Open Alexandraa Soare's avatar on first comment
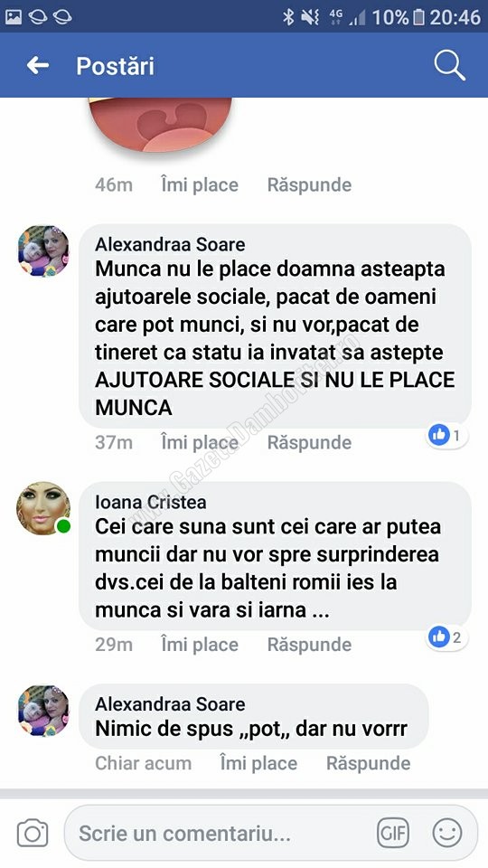Image resolution: width=488 pixels, height=868 pixels. [x=43, y=250]
